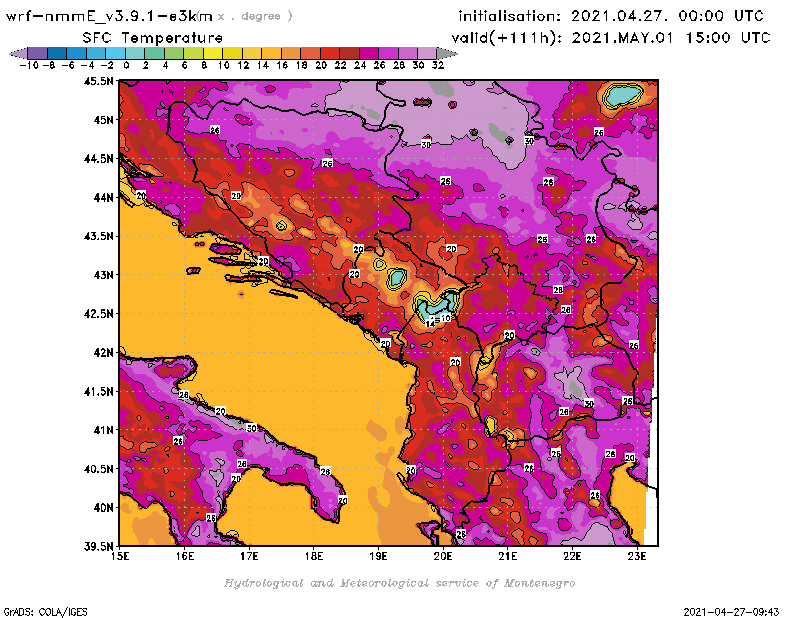Screen dimensions: 800x618
Task: Click the Hydrological and Meteorological service of Montenegro caption
Action: tap(399, 583)
